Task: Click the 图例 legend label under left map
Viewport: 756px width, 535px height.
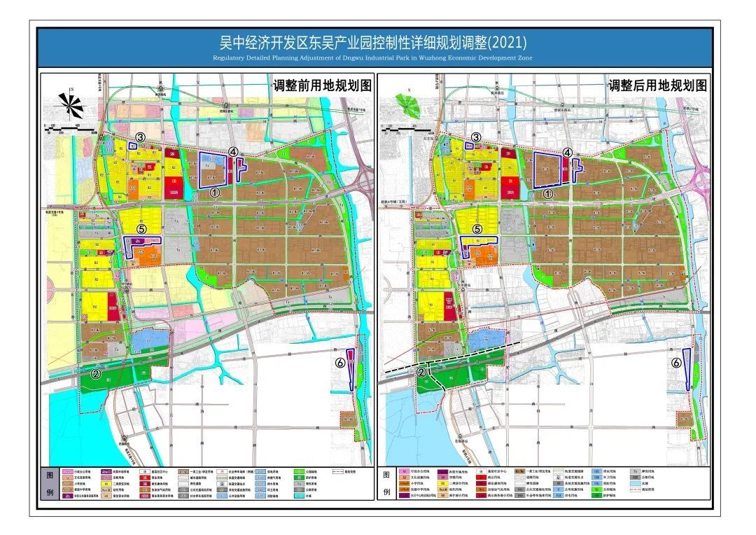Action: pyautogui.click(x=48, y=483)
